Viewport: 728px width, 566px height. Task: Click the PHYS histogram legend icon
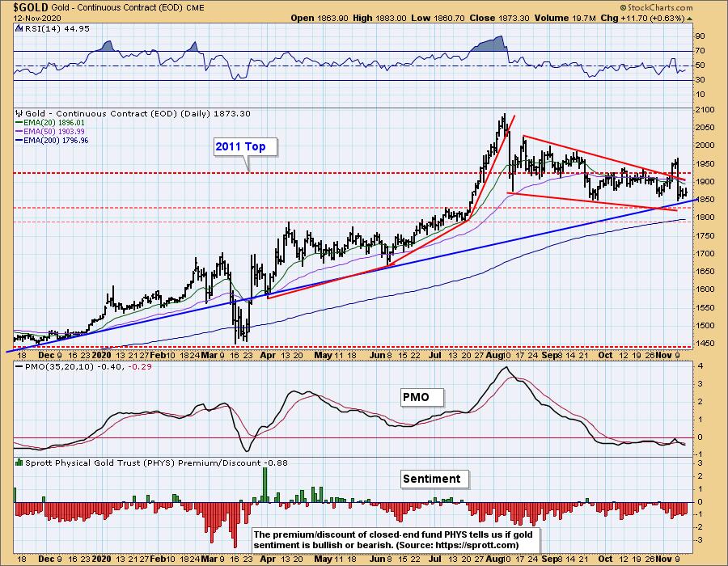point(19,463)
